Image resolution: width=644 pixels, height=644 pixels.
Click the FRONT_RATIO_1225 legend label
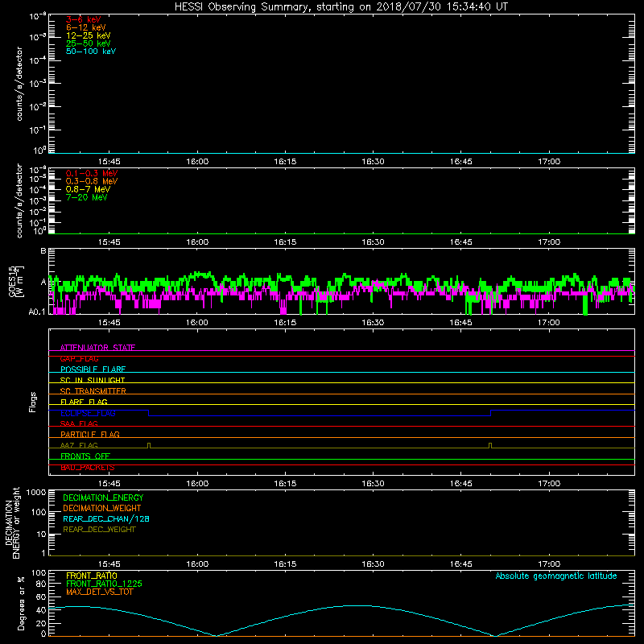click(104, 584)
